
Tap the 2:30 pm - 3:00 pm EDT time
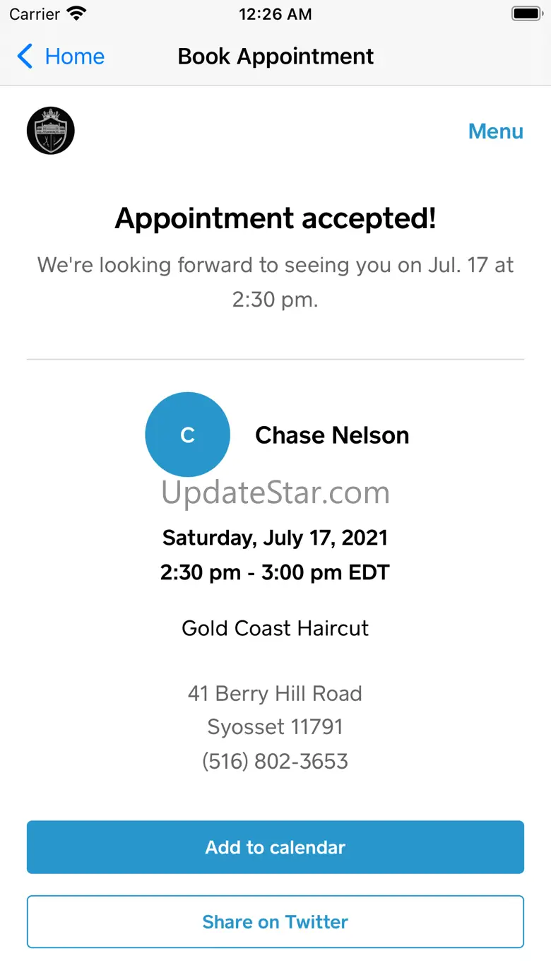275,572
